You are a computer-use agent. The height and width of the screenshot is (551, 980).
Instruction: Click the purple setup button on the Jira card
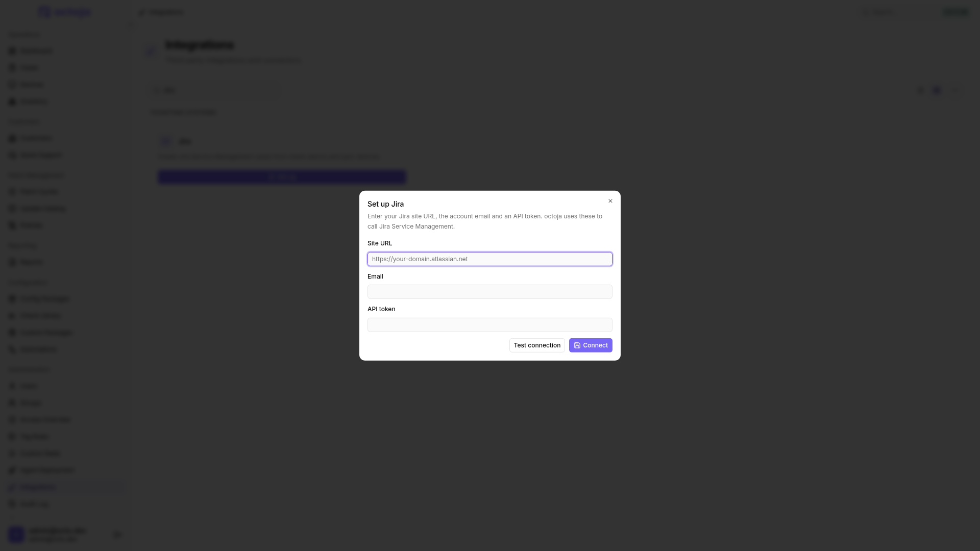282,177
